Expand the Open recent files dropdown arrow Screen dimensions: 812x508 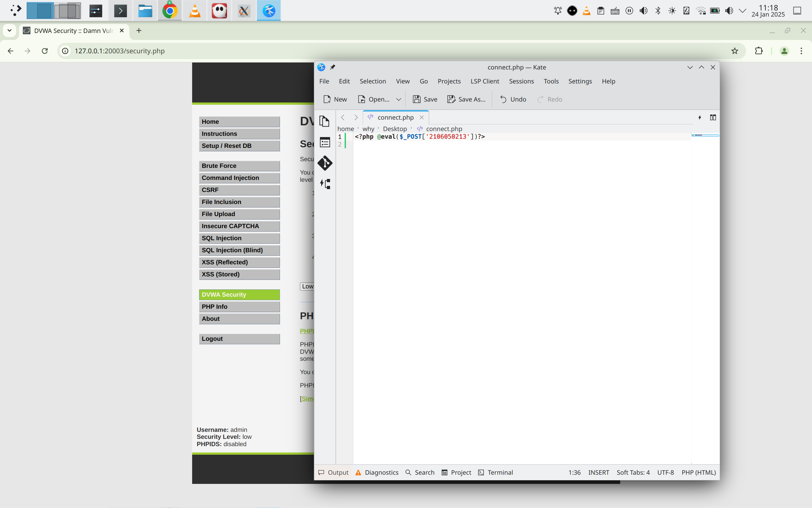pos(399,99)
